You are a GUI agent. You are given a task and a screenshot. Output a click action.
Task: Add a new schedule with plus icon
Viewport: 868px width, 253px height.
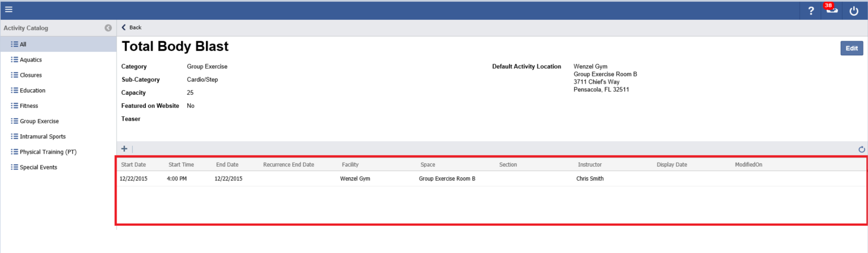coord(124,149)
